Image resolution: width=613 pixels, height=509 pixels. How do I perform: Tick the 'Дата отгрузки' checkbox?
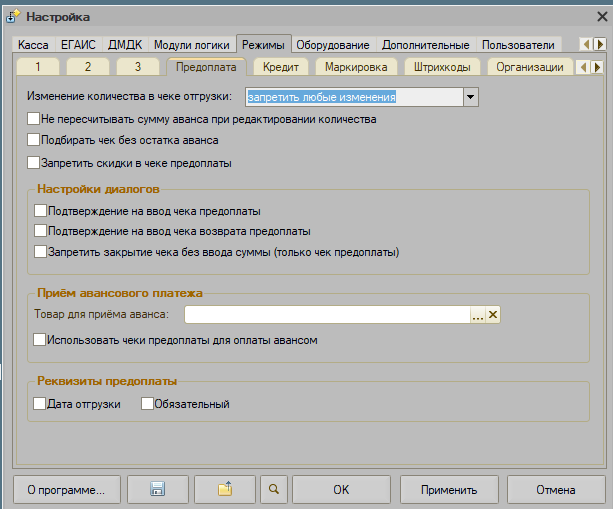pos(40,404)
